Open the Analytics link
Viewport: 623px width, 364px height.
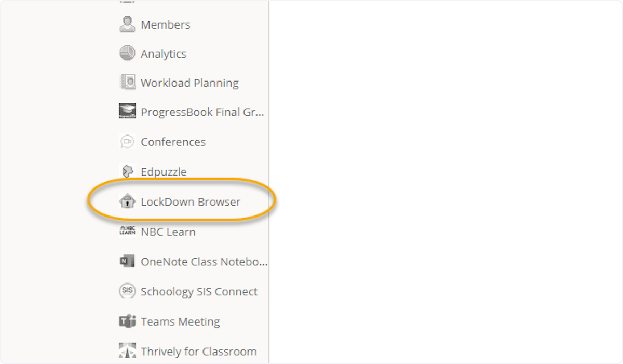(x=164, y=53)
